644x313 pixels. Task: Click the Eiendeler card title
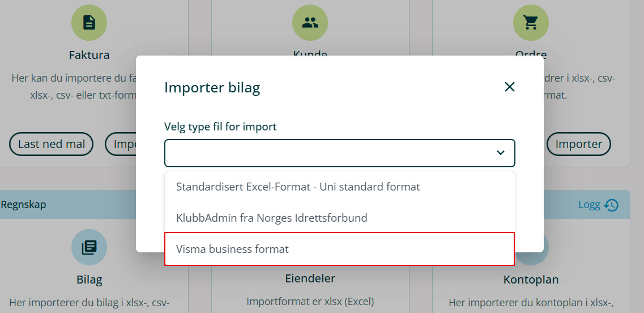pos(310,278)
